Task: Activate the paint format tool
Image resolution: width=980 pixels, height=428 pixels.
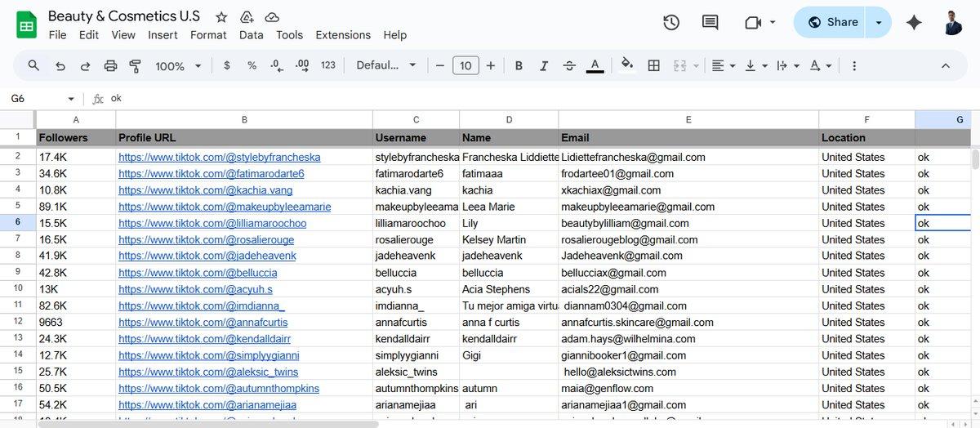Action: point(136,65)
